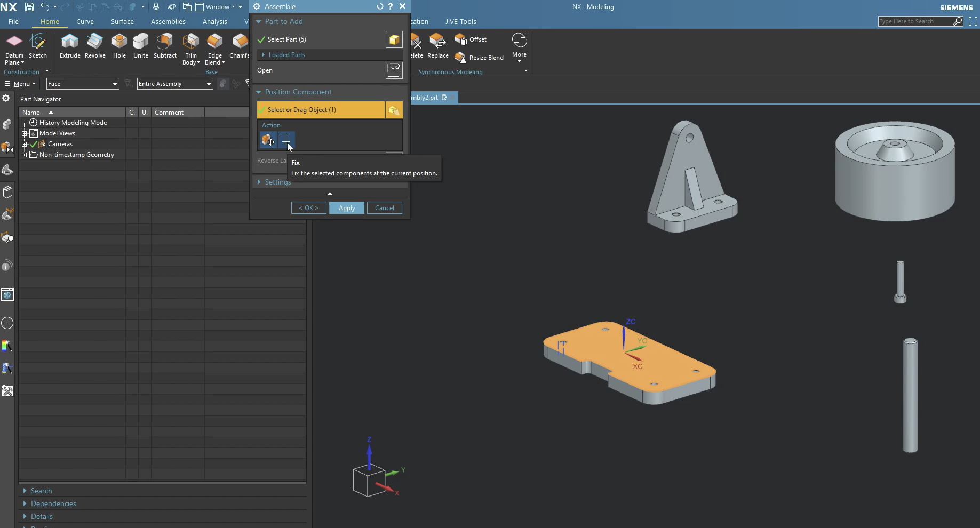This screenshot has width=980, height=528.
Task: Click the Comment column header
Action: (x=178, y=113)
